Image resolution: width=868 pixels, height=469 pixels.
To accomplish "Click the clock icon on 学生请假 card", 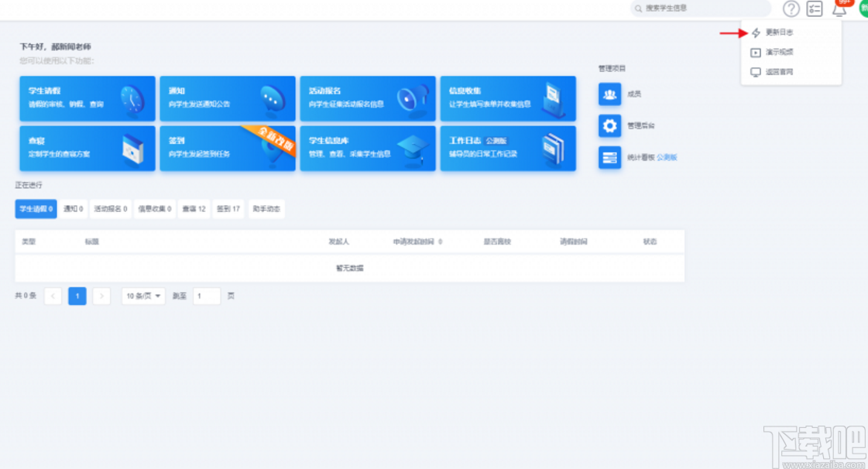I will [x=132, y=101].
